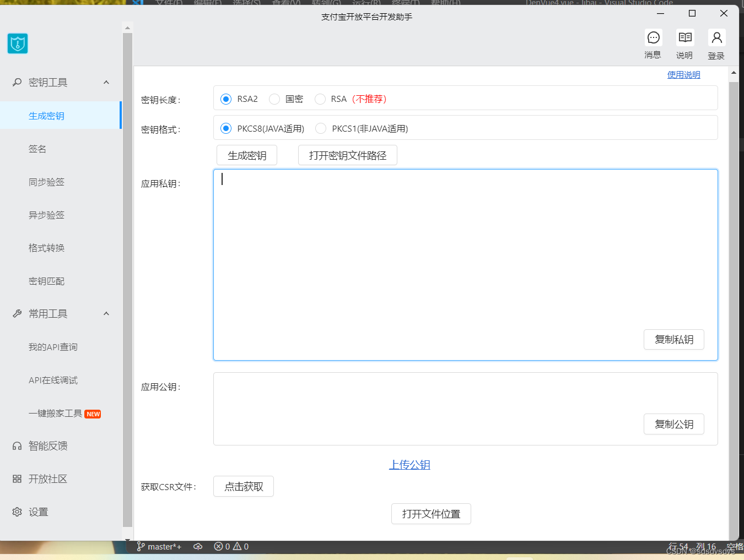Open the 密钥匹配 menu item
Viewport: 744px width, 560px height.
click(x=61, y=281)
